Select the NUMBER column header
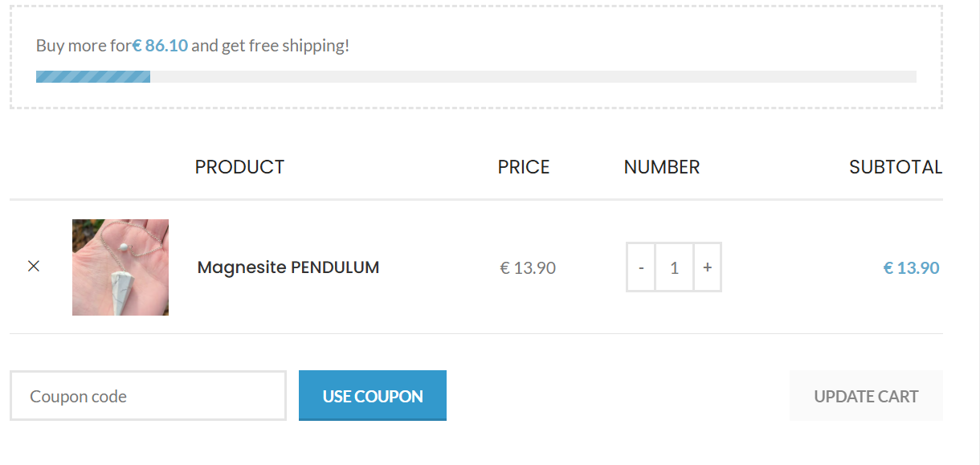Viewport: 980px width, 465px height. click(x=661, y=167)
